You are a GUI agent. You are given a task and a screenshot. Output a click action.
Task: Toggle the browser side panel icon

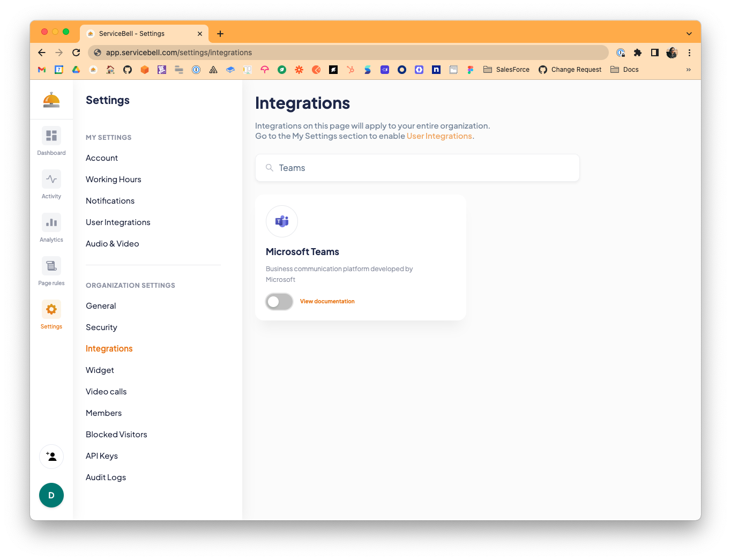point(655,53)
